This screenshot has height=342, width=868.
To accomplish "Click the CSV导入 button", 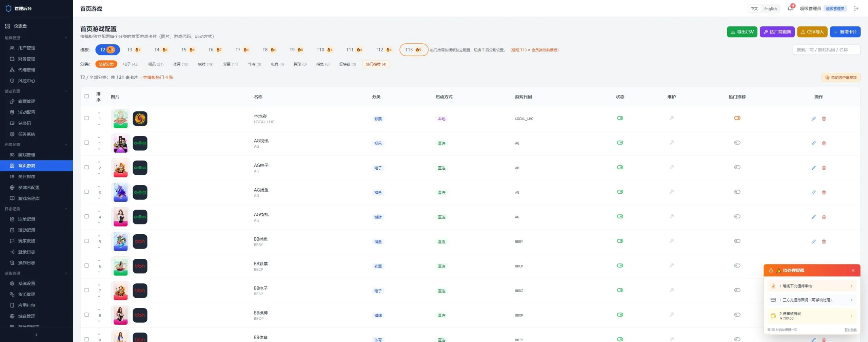I will tap(812, 32).
